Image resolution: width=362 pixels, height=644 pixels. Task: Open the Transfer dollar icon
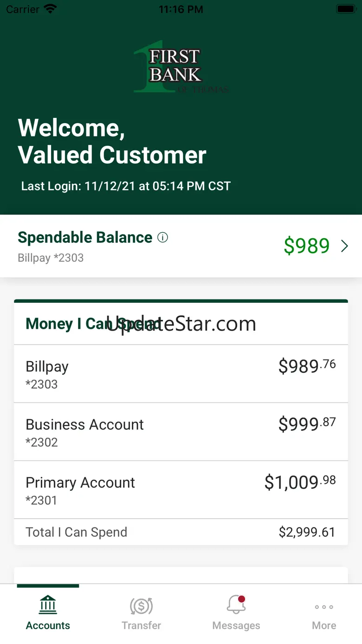pyautogui.click(x=141, y=605)
